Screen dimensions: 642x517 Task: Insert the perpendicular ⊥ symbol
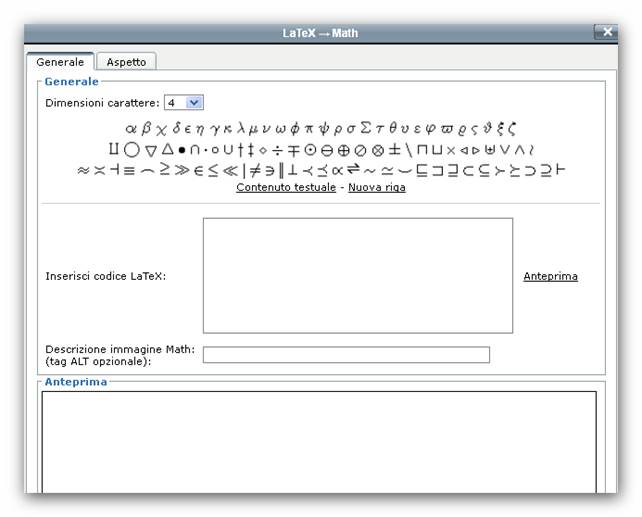(x=292, y=169)
